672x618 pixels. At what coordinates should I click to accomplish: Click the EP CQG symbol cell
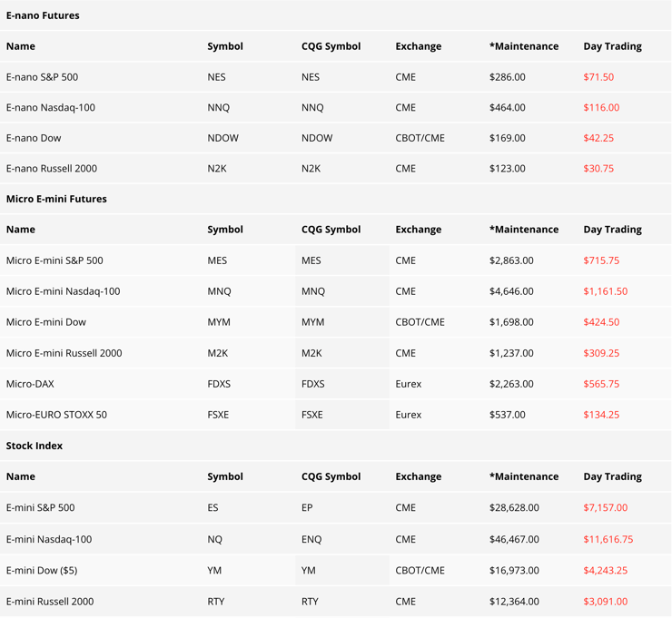(x=307, y=507)
